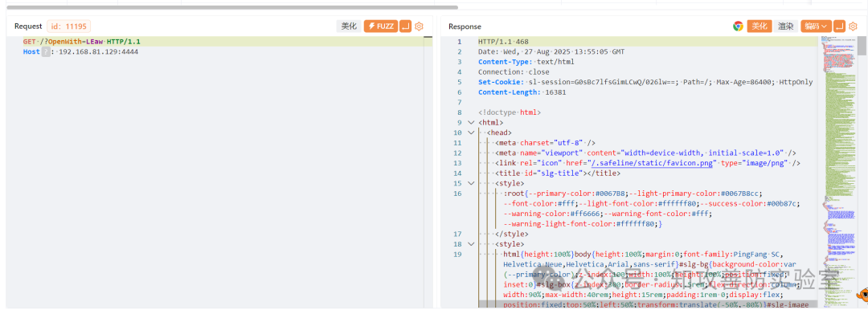This screenshot has width=868, height=314.
Task: Switch response view to 渲染 render
Action: click(785, 26)
